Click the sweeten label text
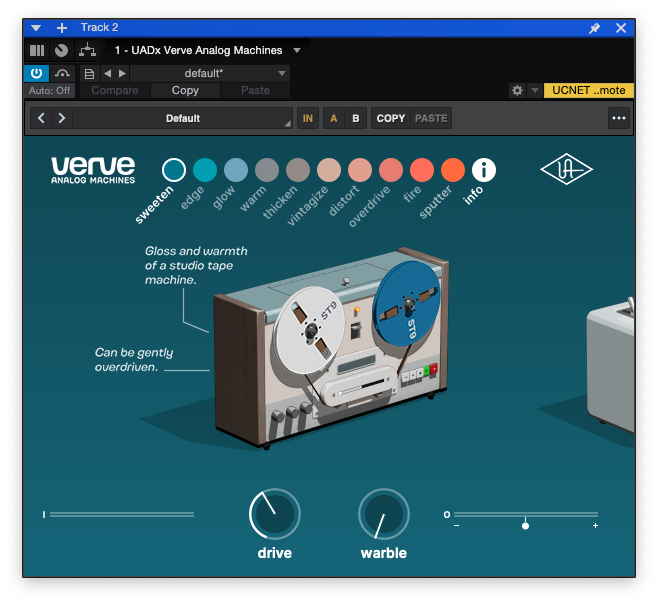This screenshot has height=604, width=658. 154,204
